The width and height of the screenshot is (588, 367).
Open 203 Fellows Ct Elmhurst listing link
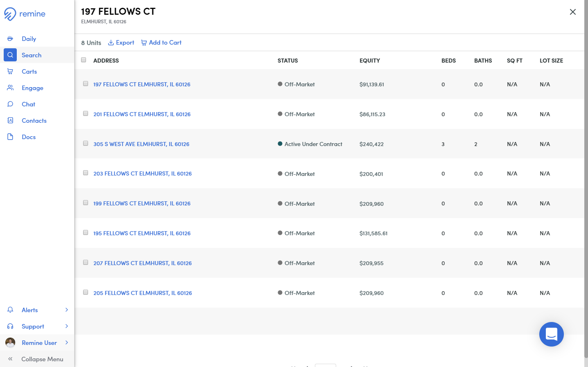pos(142,173)
